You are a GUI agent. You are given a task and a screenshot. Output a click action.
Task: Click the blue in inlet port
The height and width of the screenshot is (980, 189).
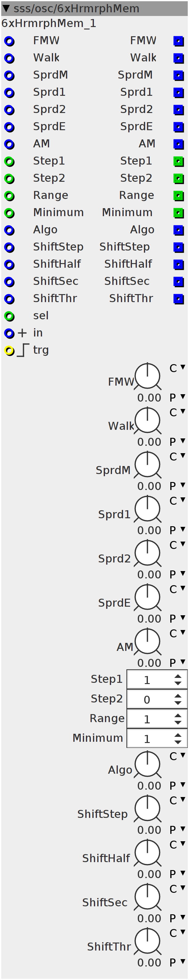9,333
